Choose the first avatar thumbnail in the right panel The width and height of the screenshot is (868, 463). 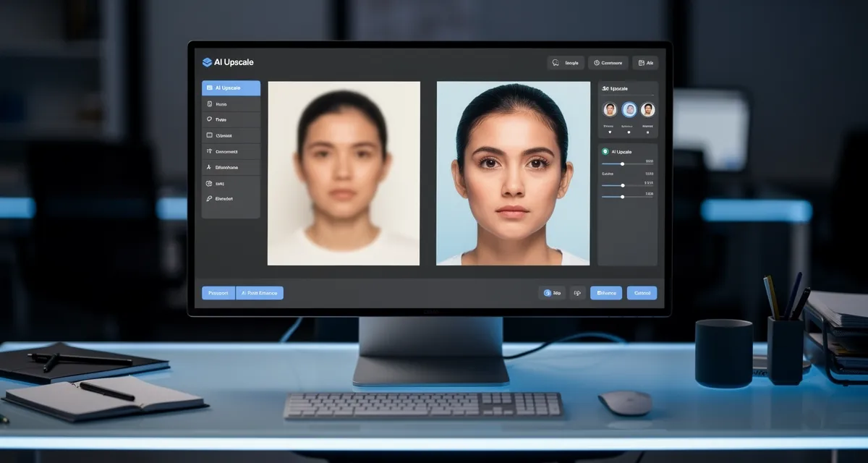pos(610,110)
